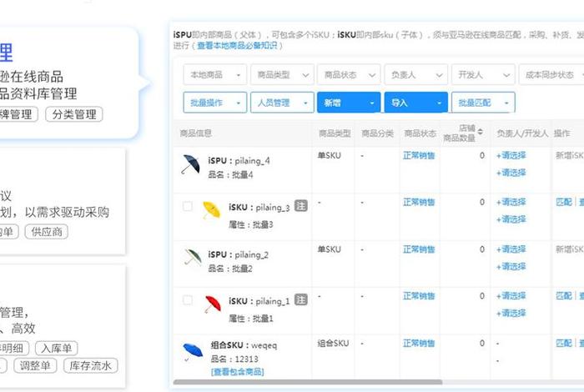This screenshot has width=584, height=392.
Task: Click 单SKU type cell of pilaing_4
Action: coord(330,155)
